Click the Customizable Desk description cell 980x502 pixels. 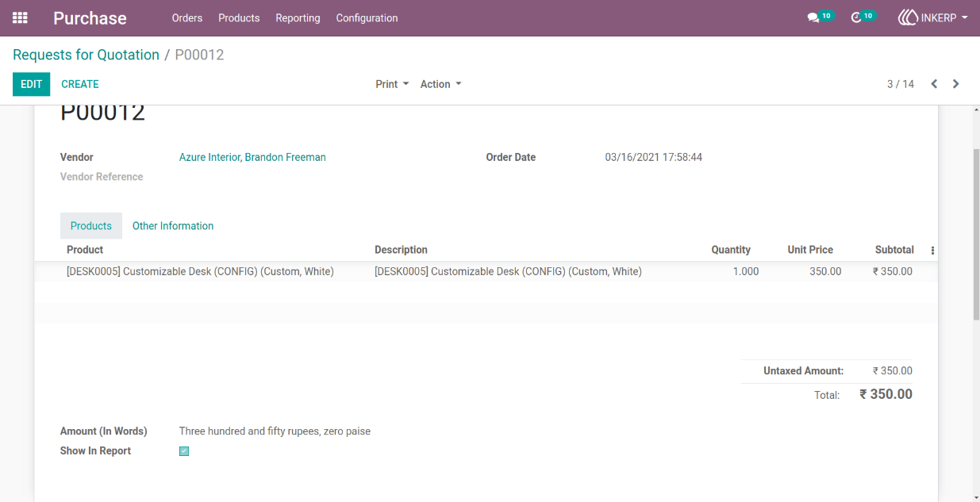pyautogui.click(x=508, y=271)
